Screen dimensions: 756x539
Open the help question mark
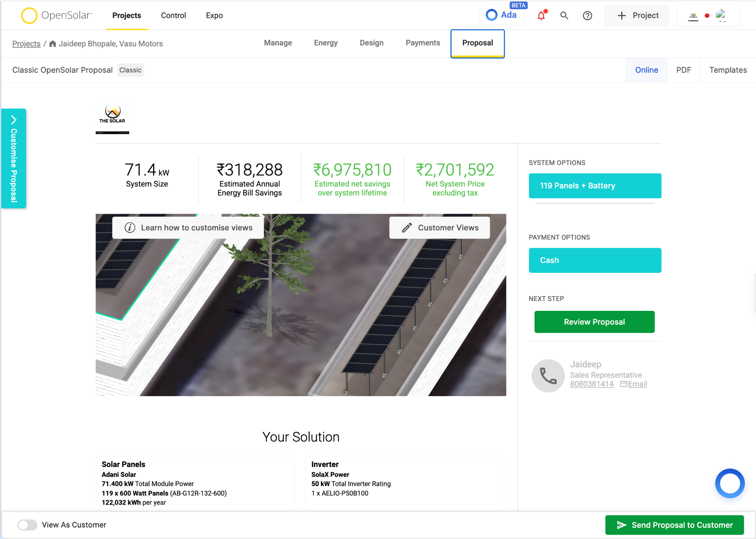587,16
